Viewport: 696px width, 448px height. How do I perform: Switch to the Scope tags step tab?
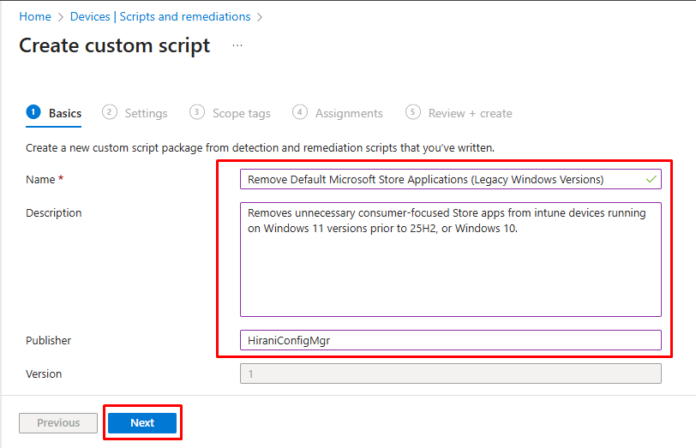pos(229,113)
